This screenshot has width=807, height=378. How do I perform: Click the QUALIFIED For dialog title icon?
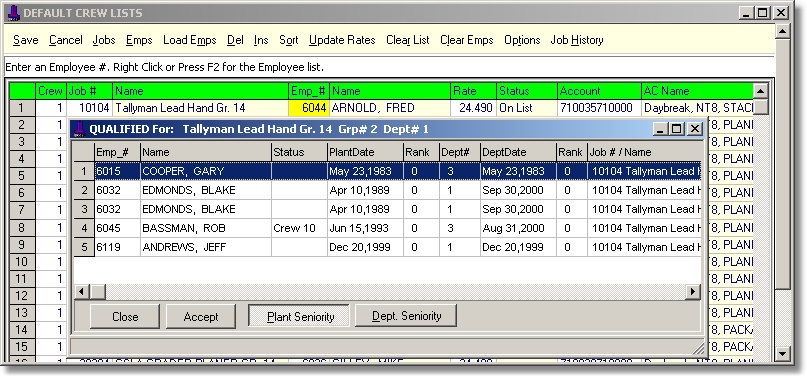(80, 129)
